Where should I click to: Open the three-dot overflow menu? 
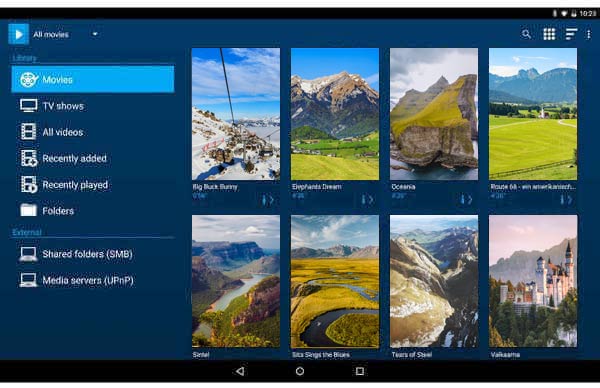tap(589, 34)
